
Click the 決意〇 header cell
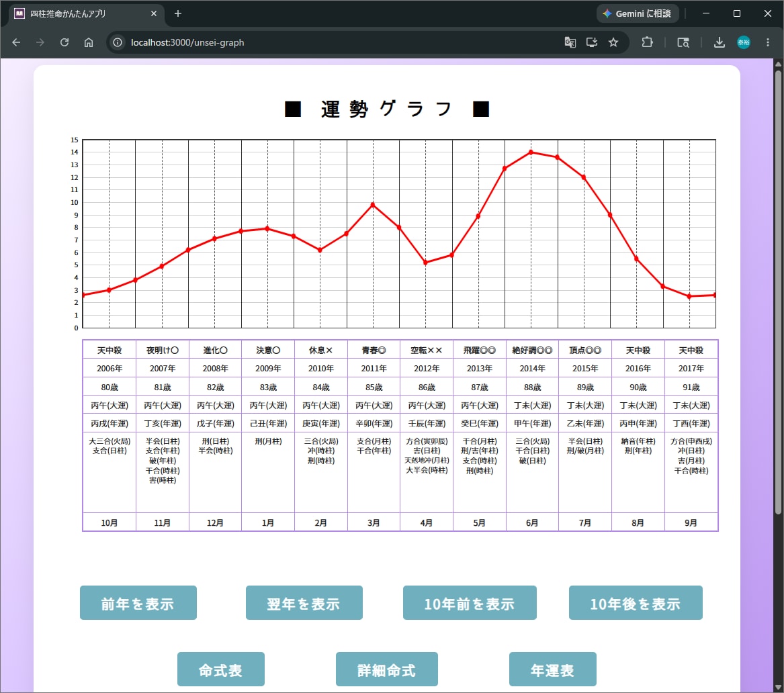coord(268,351)
